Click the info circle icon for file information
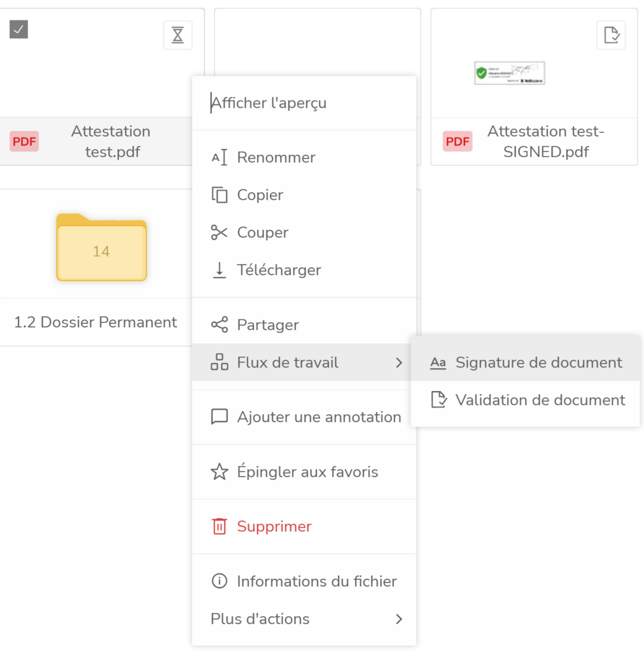 coord(219,581)
